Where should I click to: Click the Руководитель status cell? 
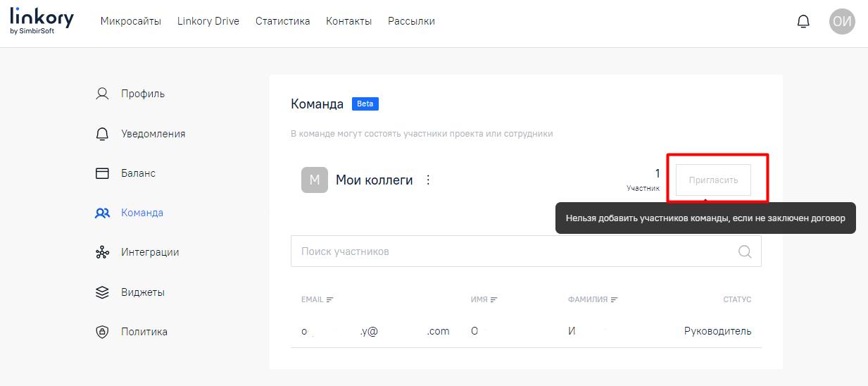click(x=717, y=331)
